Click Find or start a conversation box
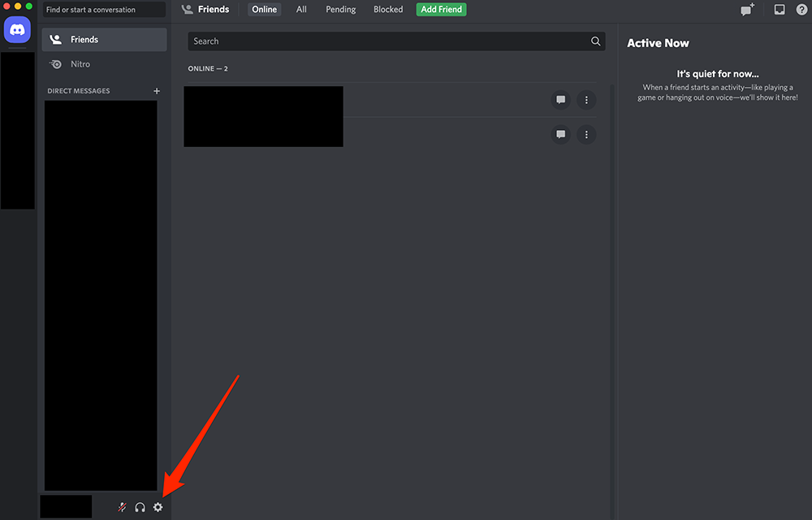812x520 pixels. [x=104, y=10]
